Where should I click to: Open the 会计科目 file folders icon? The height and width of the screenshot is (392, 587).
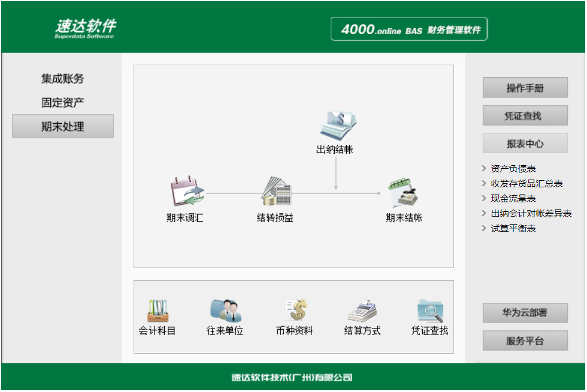tap(158, 311)
